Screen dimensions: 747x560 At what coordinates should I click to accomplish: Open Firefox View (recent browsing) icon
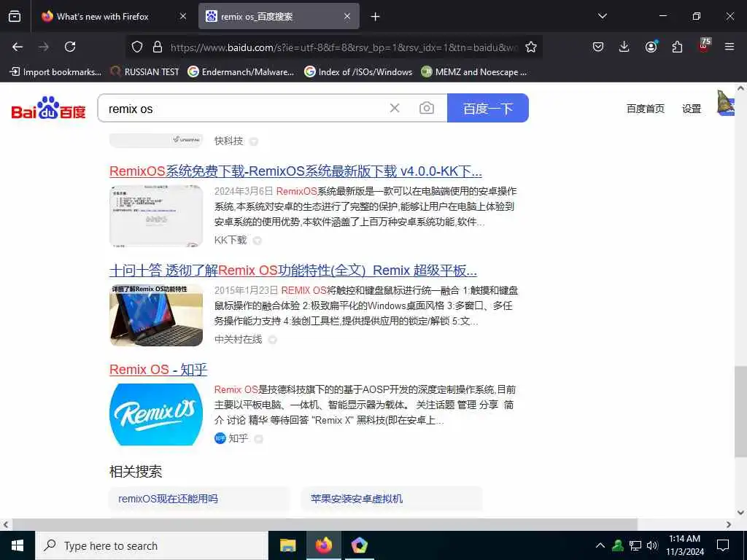tap(15, 17)
